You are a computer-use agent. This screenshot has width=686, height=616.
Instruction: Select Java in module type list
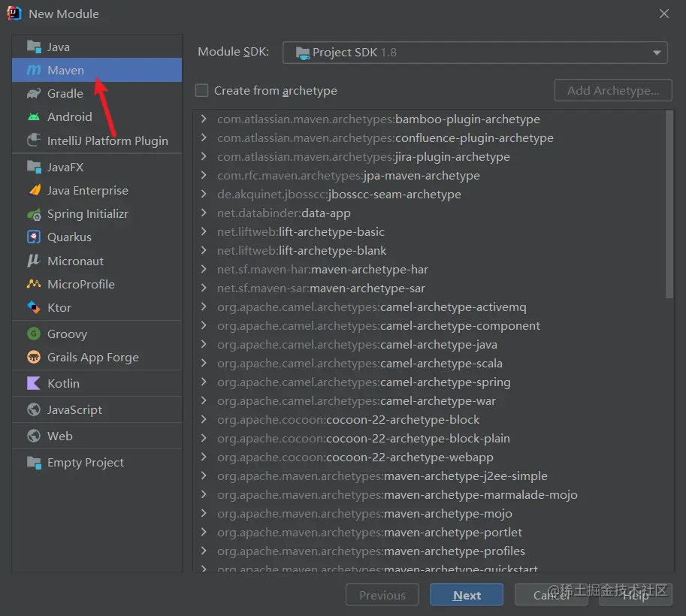[97, 47]
